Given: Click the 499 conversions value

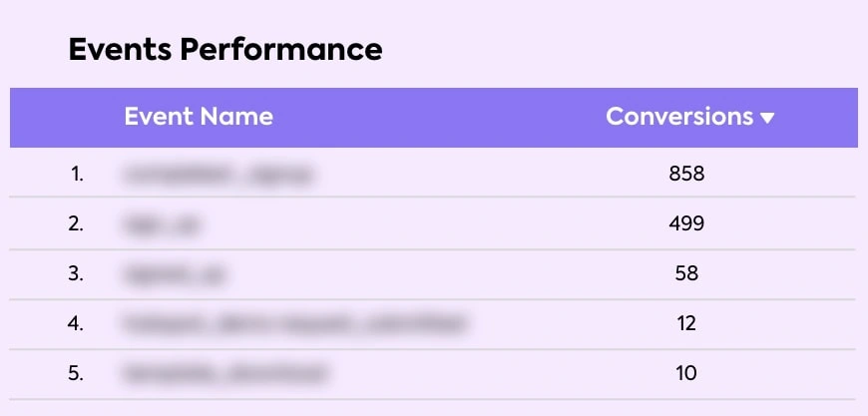Looking at the screenshot, I should [x=686, y=224].
